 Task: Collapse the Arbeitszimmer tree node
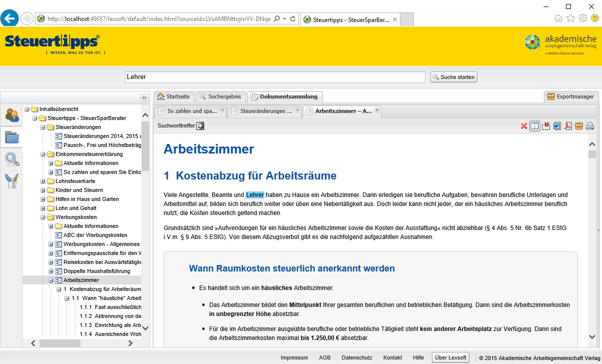pos(51,280)
